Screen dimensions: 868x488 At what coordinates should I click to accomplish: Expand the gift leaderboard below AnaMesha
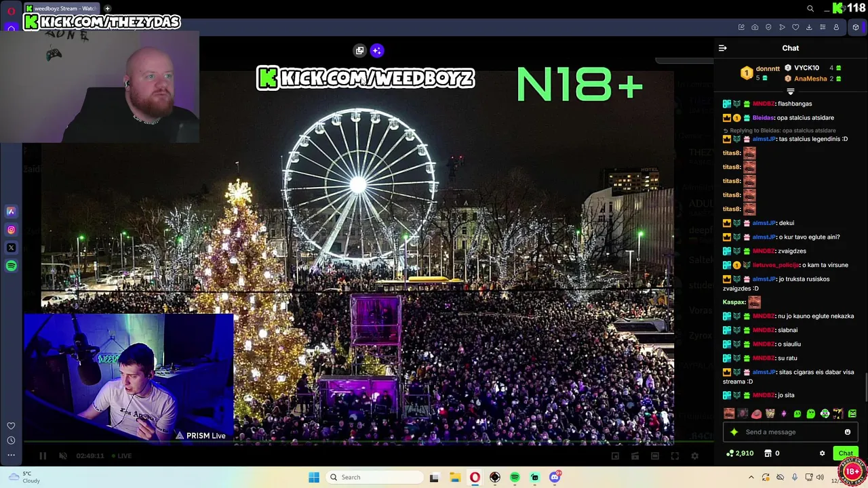click(x=790, y=91)
